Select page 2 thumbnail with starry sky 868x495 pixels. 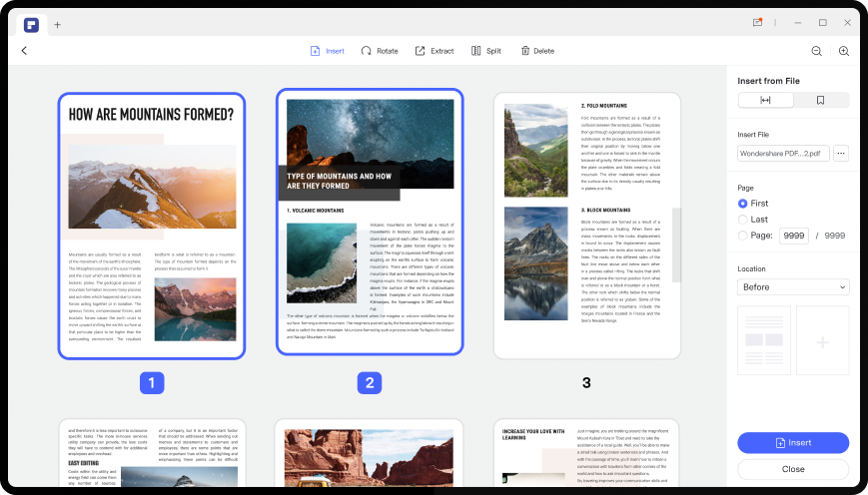click(370, 222)
